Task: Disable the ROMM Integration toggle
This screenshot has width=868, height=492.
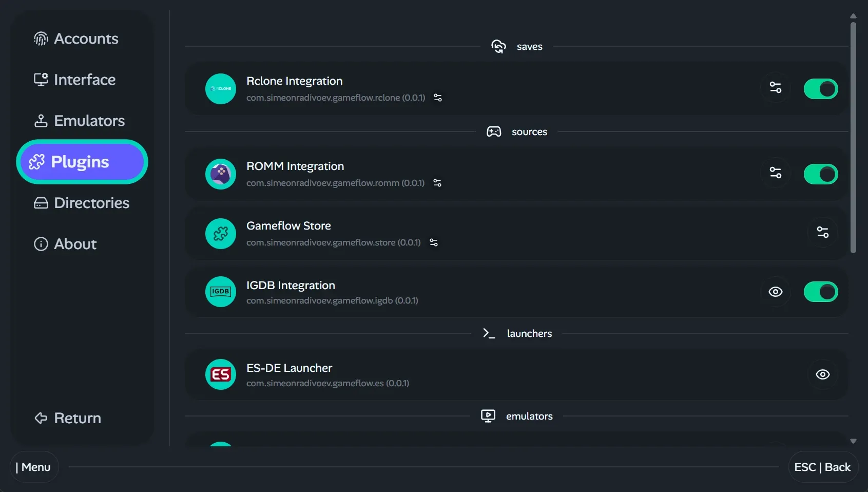Action: pyautogui.click(x=821, y=174)
